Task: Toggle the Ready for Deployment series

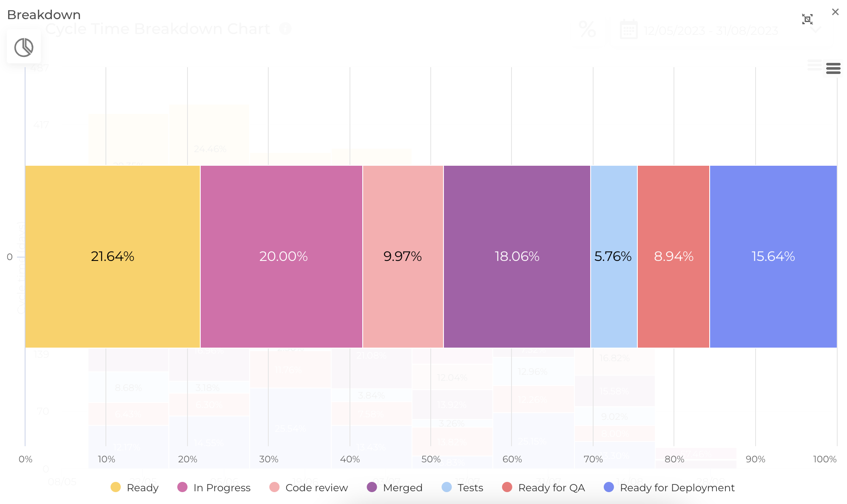Action: pyautogui.click(x=678, y=488)
